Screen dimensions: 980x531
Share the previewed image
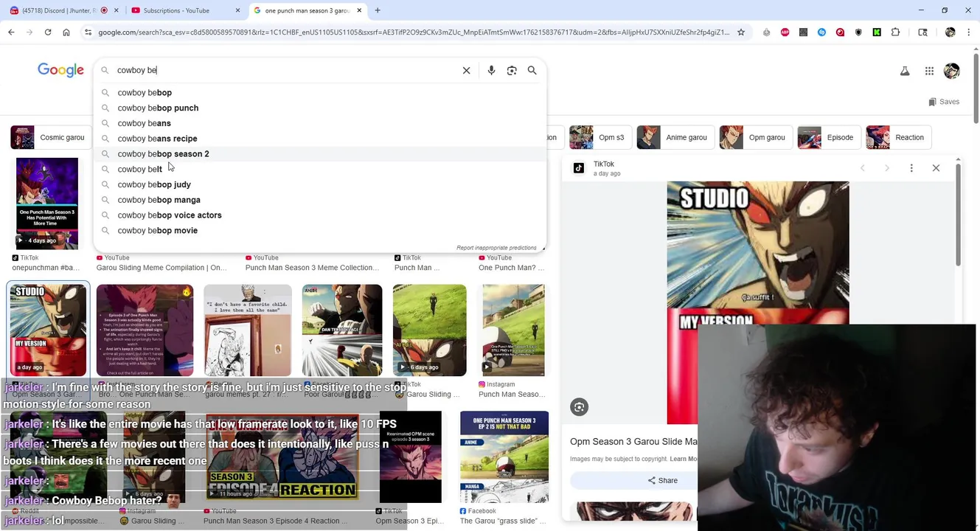662,481
